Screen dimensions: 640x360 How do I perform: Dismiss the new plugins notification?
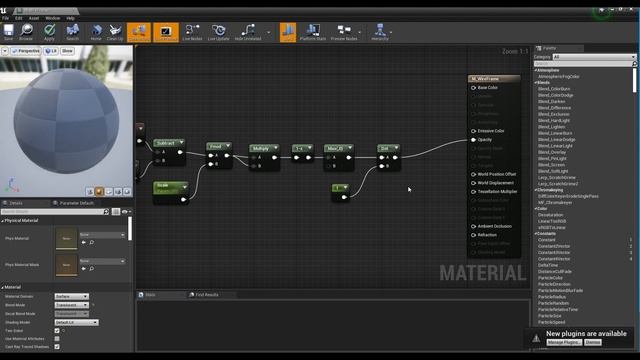click(x=593, y=342)
